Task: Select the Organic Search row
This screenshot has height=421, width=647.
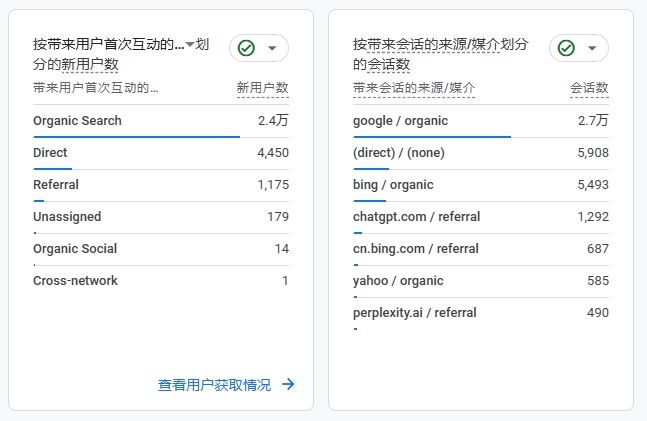Action: click(161, 121)
